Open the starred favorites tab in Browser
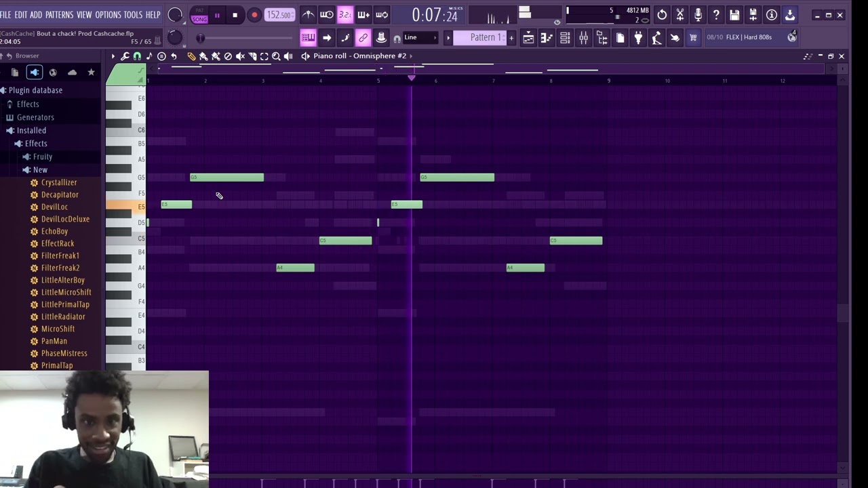Screen dimensions: 868x488 pyautogui.click(x=91, y=72)
